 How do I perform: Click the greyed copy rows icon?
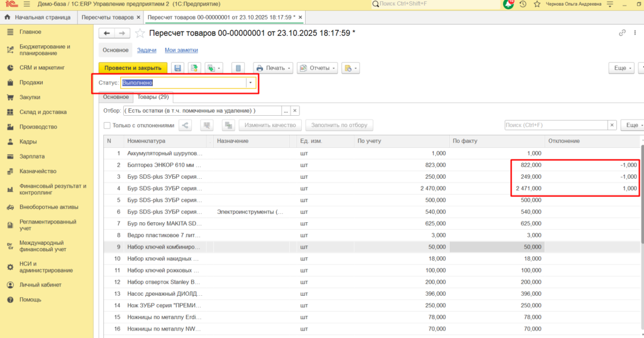click(228, 125)
